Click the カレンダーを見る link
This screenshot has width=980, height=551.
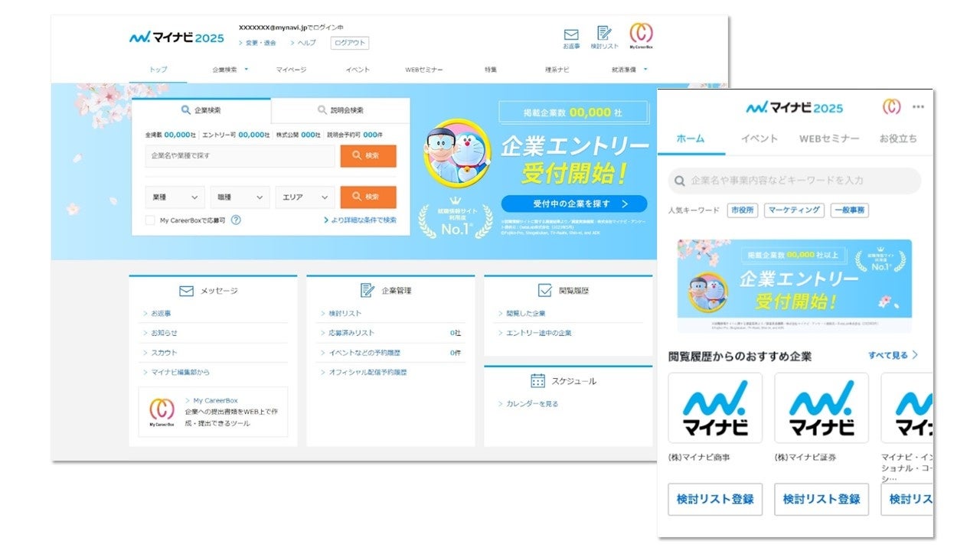528,403
